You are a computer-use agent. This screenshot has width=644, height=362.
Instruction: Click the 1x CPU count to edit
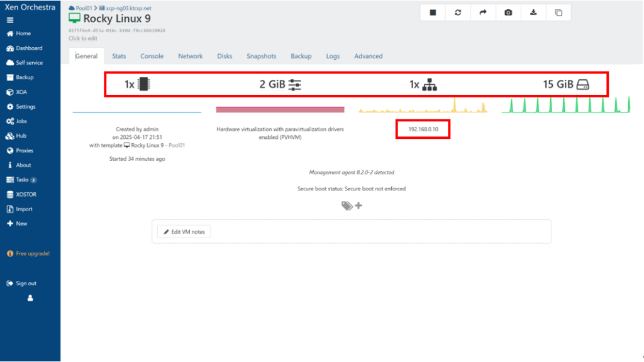click(x=129, y=84)
